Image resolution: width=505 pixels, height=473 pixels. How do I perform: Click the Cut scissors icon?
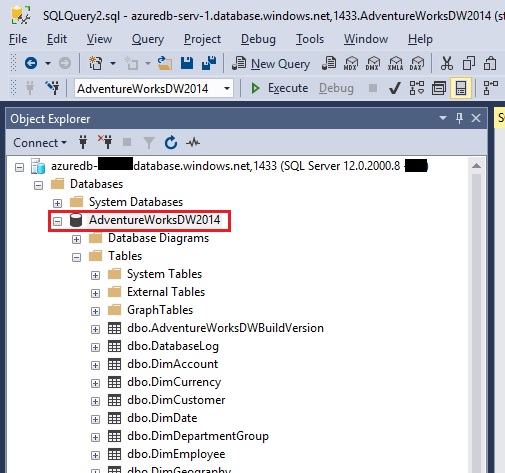[446, 63]
